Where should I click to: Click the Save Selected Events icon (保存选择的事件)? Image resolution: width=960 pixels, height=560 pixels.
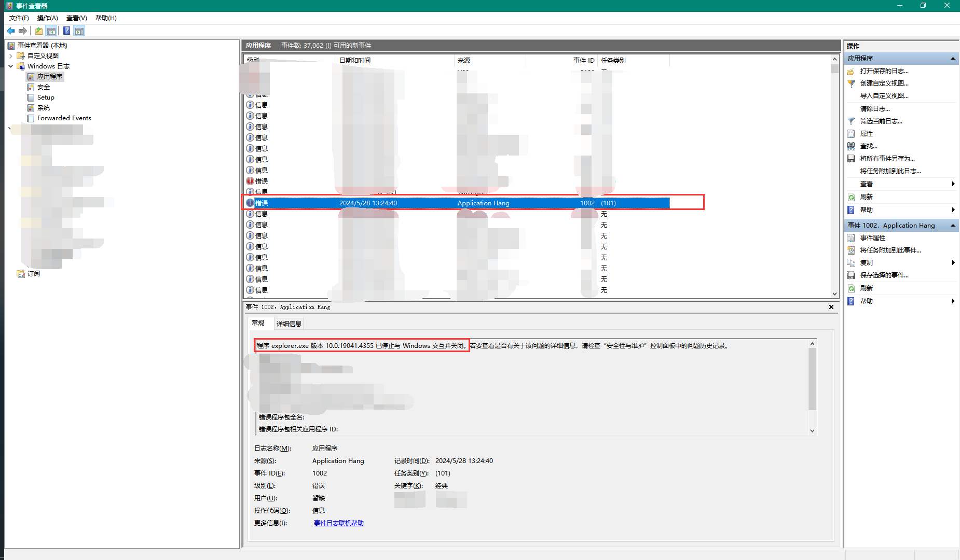click(851, 275)
